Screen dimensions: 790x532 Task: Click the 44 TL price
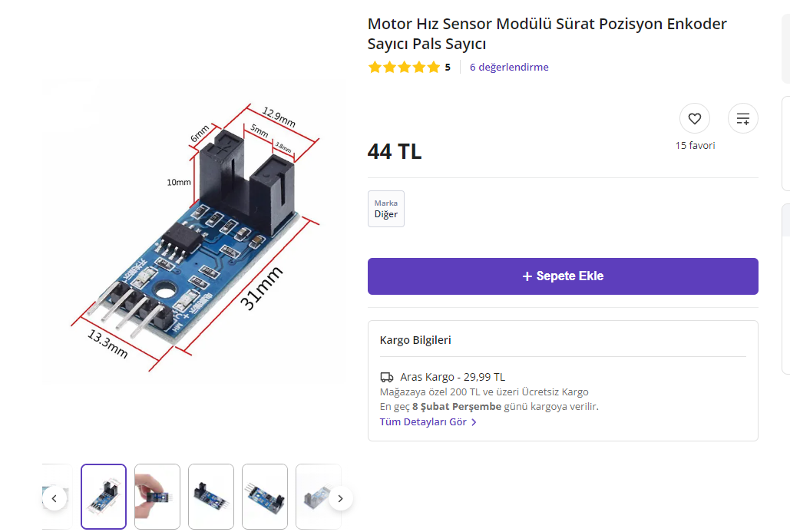(395, 152)
